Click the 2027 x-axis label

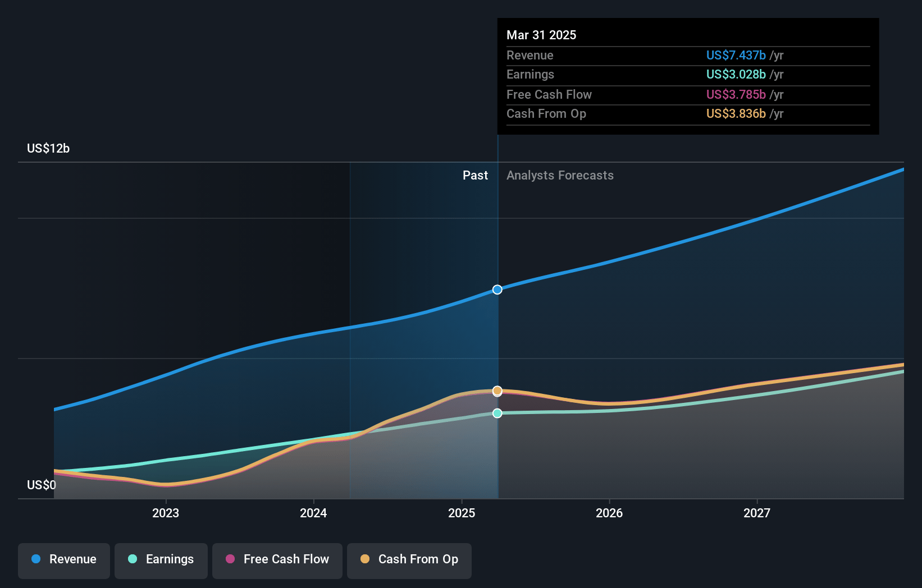757,513
